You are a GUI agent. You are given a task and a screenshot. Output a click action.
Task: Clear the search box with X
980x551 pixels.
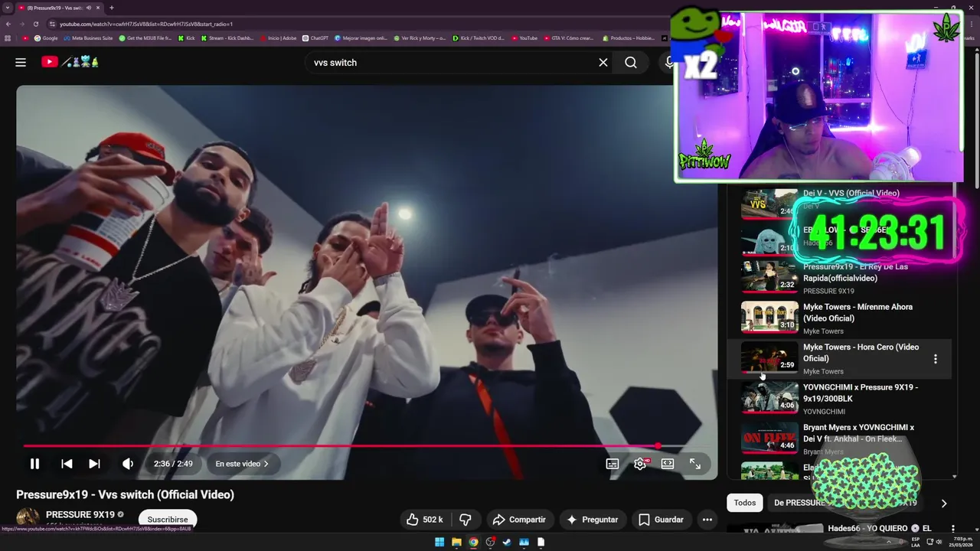click(603, 63)
